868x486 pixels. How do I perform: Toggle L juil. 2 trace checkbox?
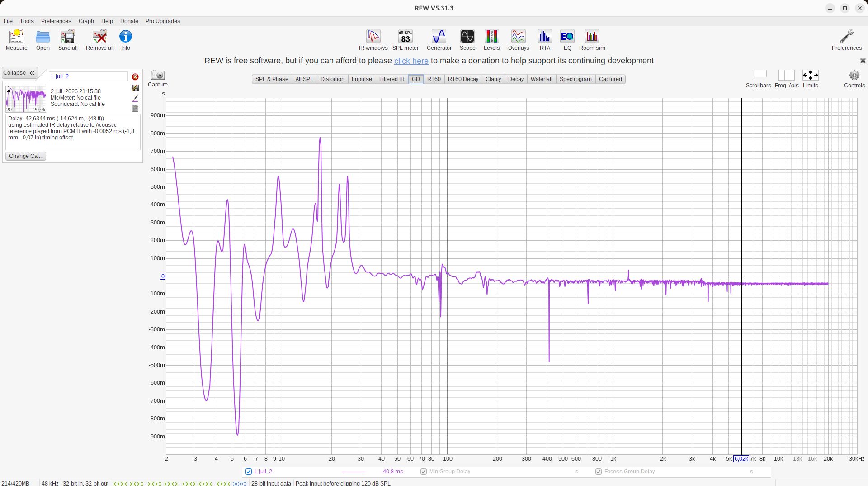click(x=249, y=472)
